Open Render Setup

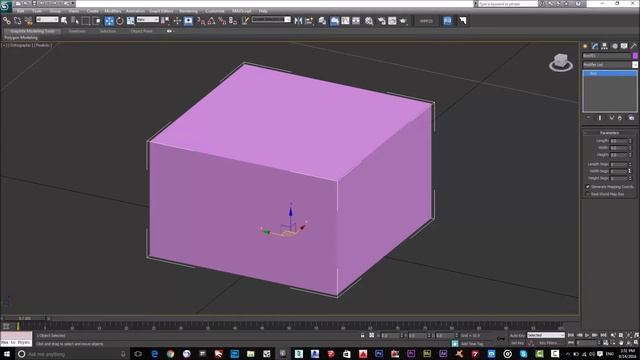click(382, 20)
